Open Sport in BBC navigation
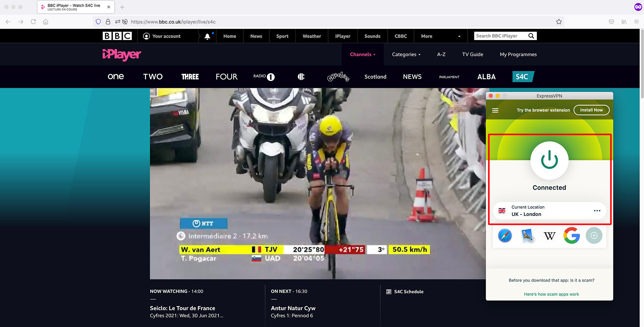This screenshot has height=327, width=644. [x=282, y=36]
